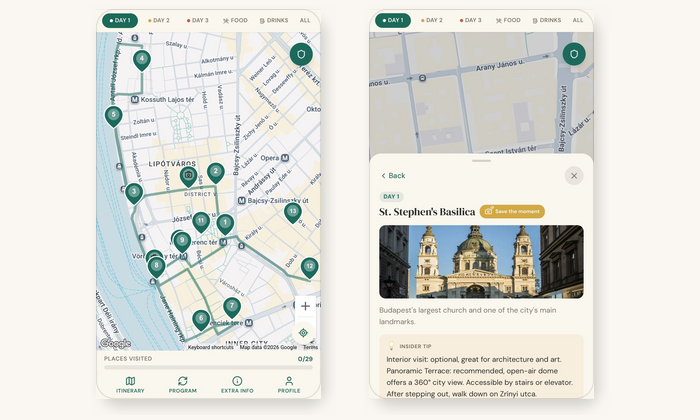Switch to Day 2 on right screen
The width and height of the screenshot is (700, 420).
432,21
